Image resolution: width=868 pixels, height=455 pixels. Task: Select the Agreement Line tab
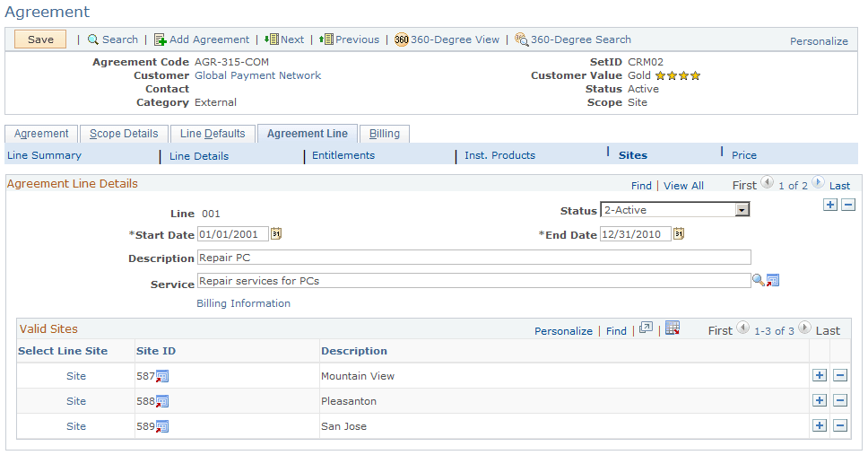click(x=308, y=134)
